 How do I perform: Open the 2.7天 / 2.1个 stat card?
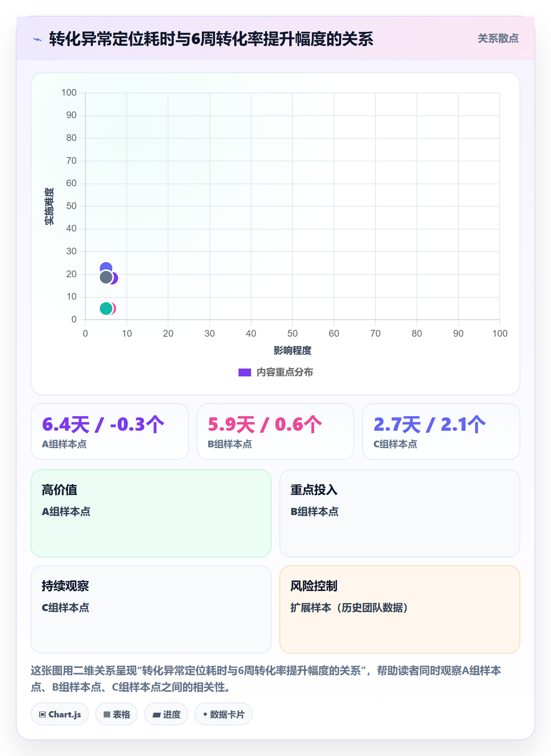441,432
